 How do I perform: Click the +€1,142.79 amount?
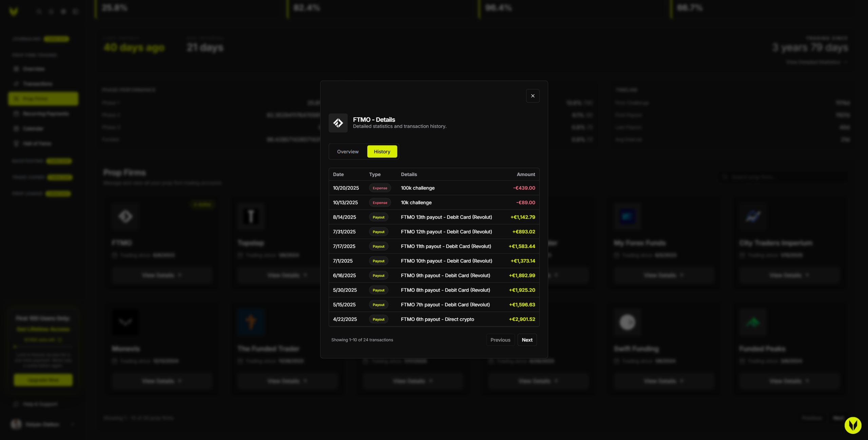pos(523,217)
